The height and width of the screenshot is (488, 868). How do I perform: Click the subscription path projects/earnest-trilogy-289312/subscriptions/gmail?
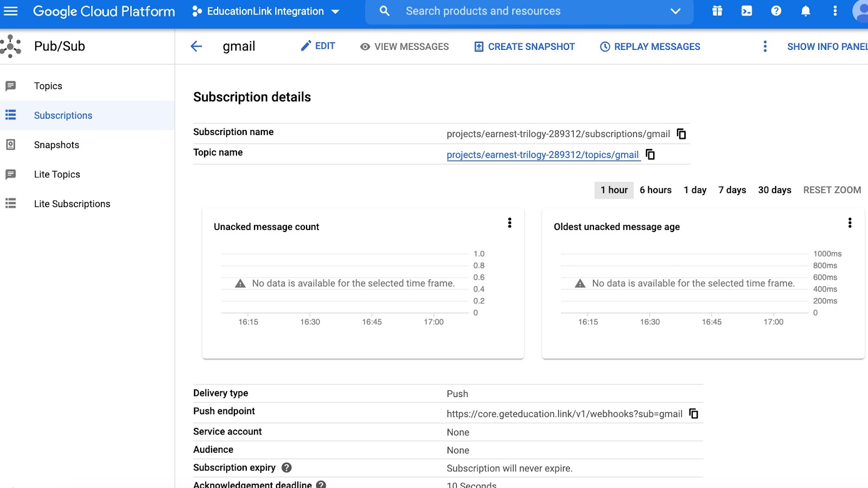coord(558,134)
